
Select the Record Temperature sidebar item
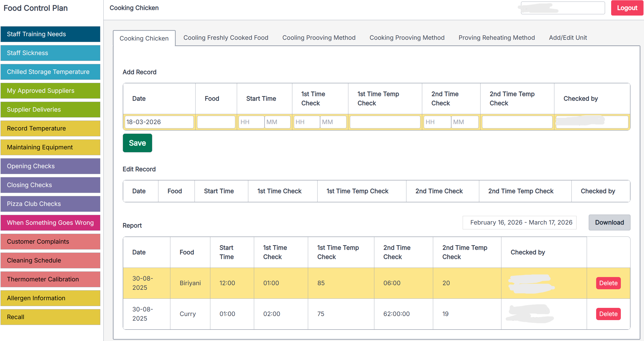pos(50,128)
